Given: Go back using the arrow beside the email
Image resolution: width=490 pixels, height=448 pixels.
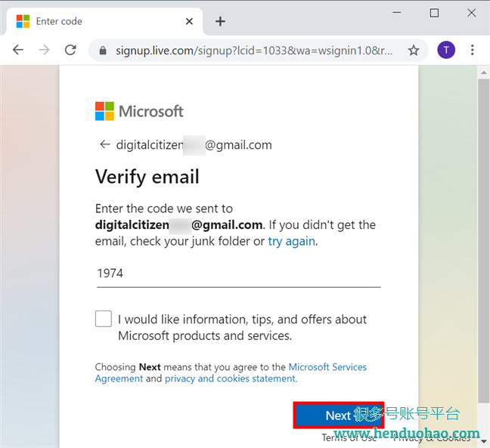Looking at the screenshot, I should [105, 144].
